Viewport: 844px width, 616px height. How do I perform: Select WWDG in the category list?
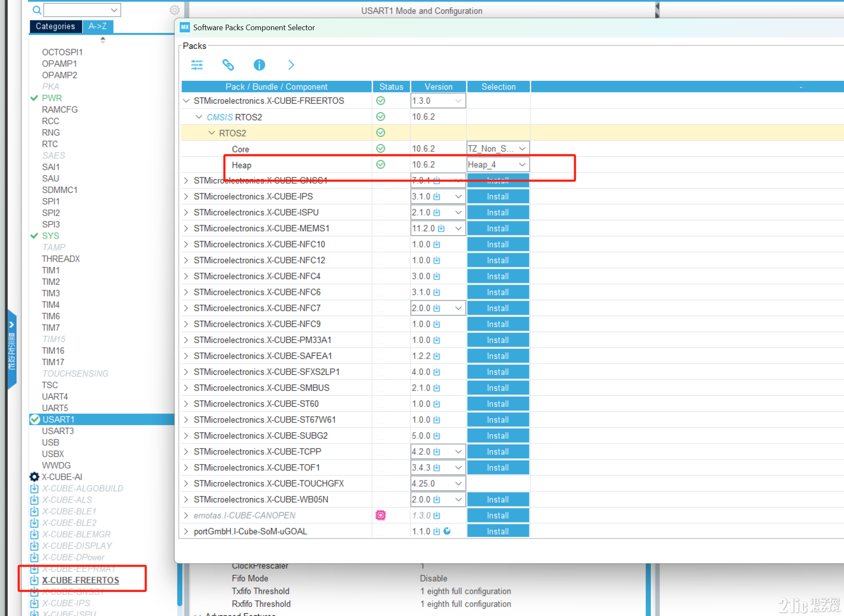pyautogui.click(x=56, y=466)
